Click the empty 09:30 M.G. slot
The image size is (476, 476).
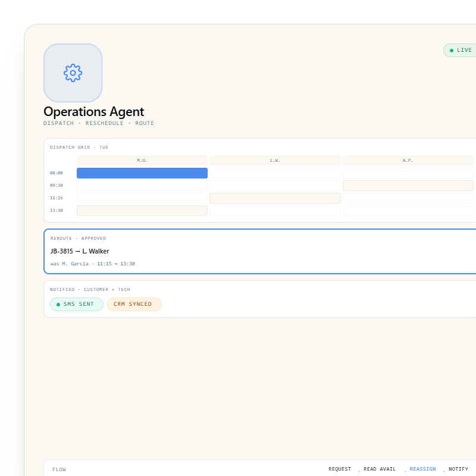tap(142, 186)
